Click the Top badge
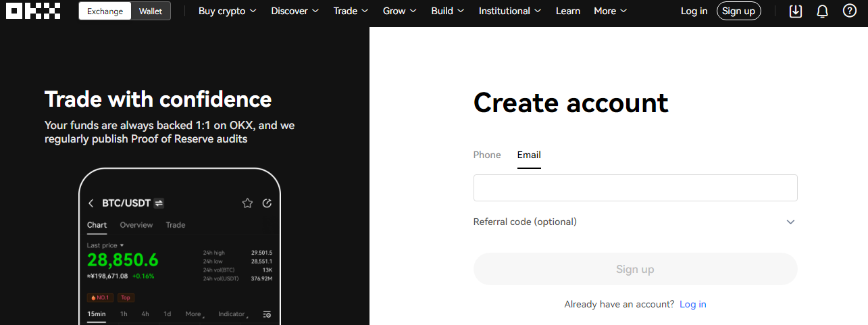The width and height of the screenshot is (868, 325). (126, 297)
